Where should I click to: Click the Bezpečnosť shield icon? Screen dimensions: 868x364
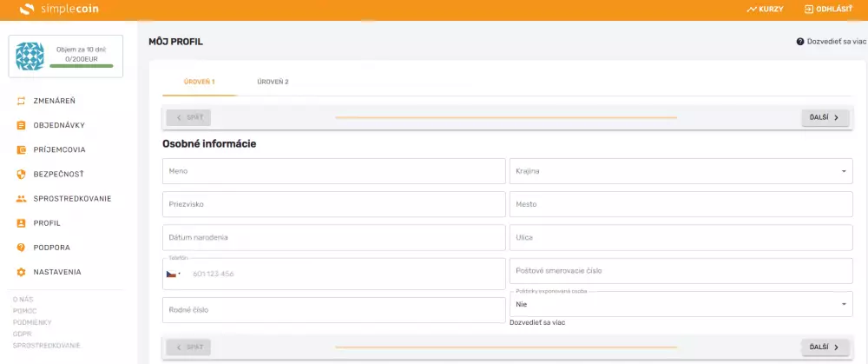(x=21, y=174)
